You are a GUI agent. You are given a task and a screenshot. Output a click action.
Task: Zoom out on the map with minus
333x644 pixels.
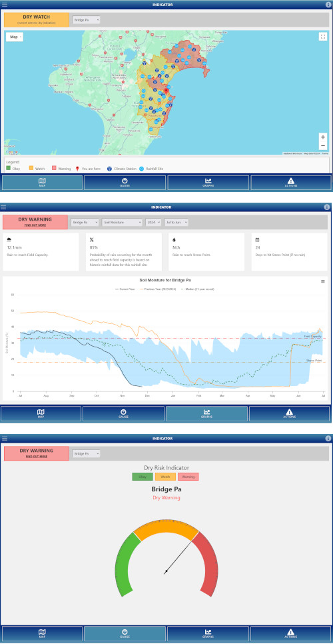[x=323, y=145]
